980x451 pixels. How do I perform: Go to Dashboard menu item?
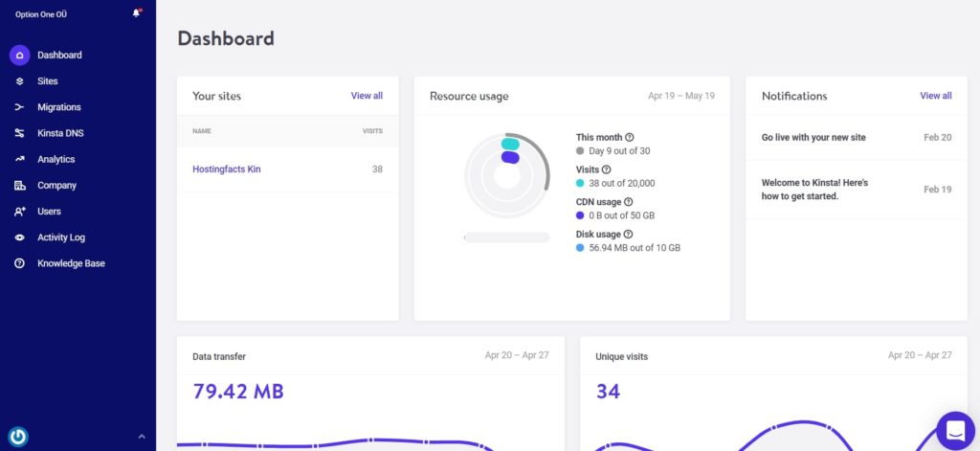click(x=59, y=55)
